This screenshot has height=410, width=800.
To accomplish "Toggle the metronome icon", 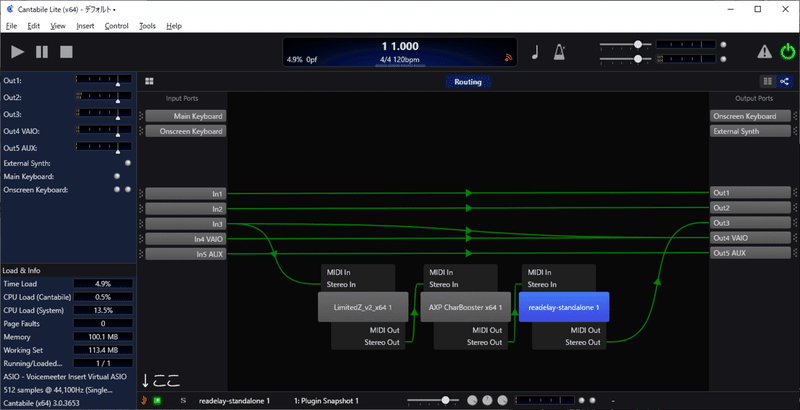I will [x=560, y=52].
